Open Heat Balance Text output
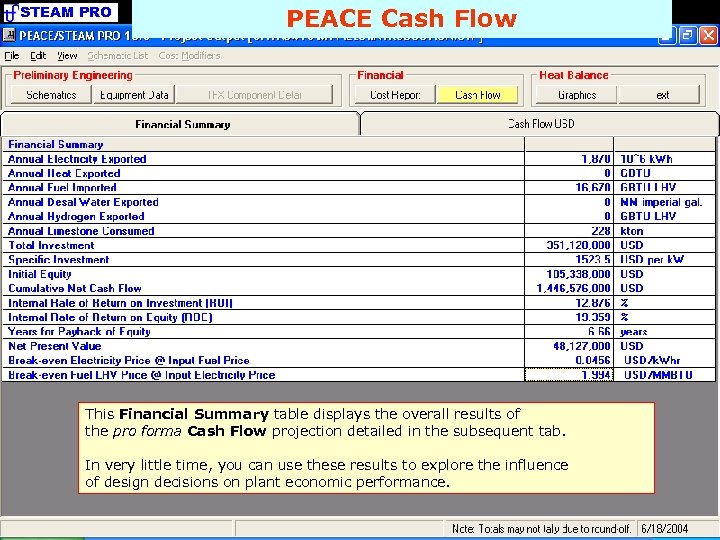This screenshot has width=720, height=540. click(x=660, y=95)
